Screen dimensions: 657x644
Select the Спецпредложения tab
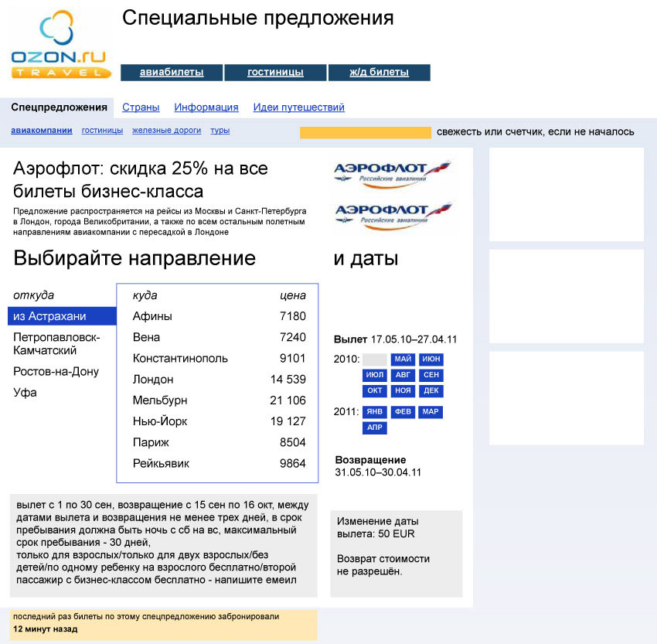[59, 107]
